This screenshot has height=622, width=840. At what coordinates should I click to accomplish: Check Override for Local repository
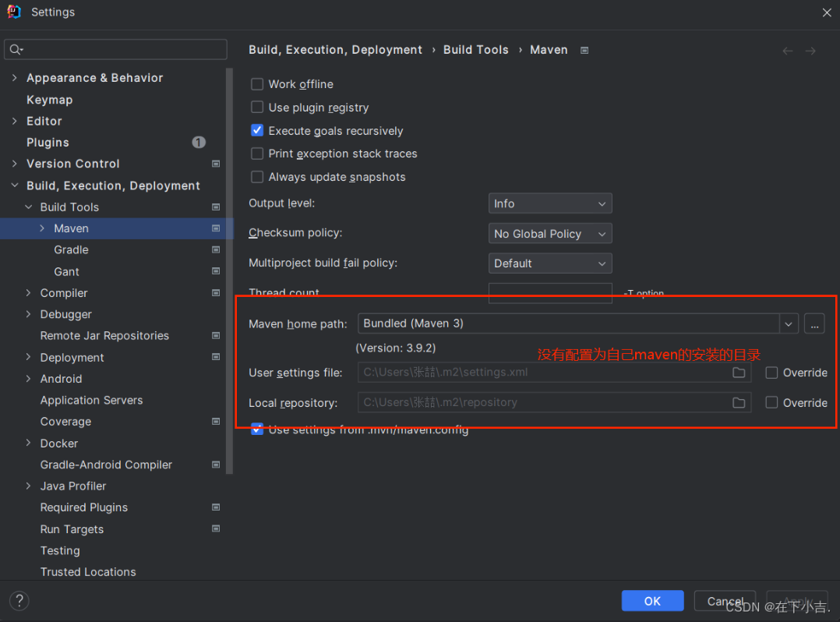[771, 402]
